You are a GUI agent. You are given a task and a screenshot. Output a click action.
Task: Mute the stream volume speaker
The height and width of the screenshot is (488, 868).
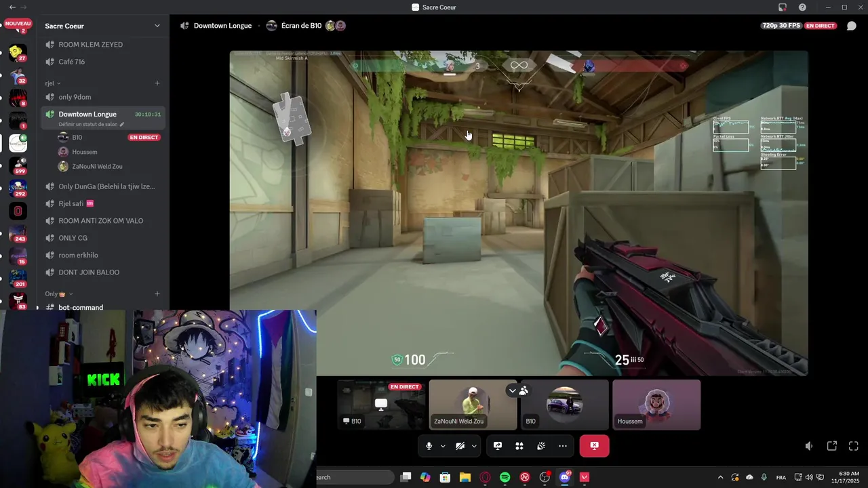pos(809,446)
